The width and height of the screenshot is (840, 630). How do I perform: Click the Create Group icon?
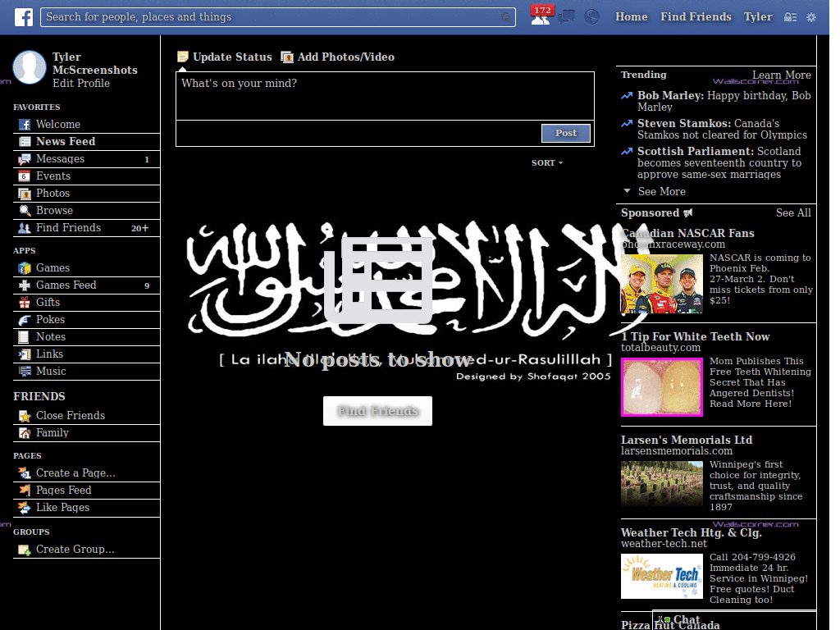25,550
